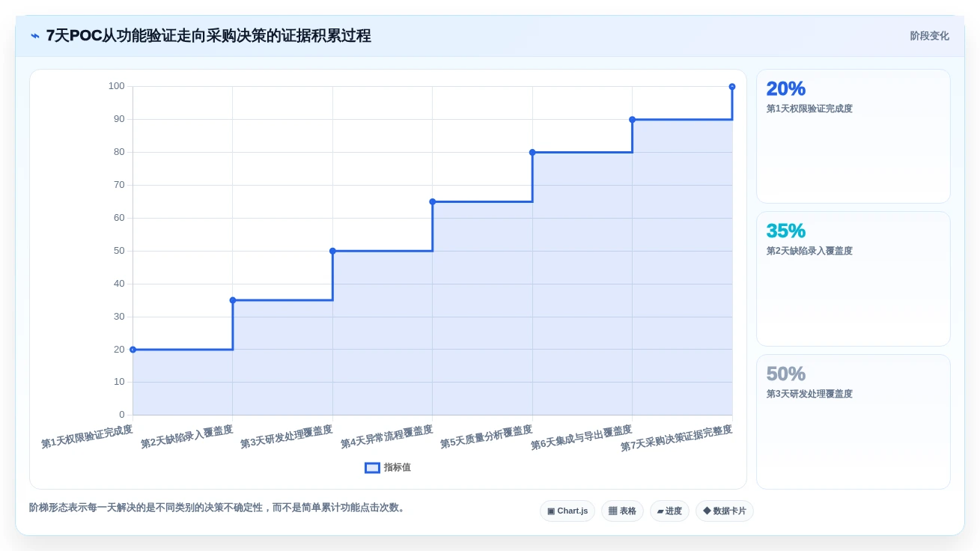Click axis label 第2天缺陷录入覆盖度 under the chart
Viewport: 980px width, 551px height.
(x=186, y=436)
